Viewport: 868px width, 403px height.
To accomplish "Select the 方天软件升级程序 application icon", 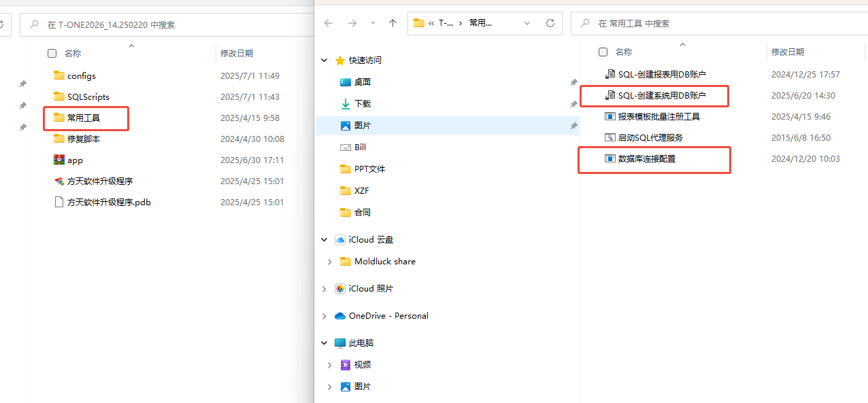I will pos(59,181).
